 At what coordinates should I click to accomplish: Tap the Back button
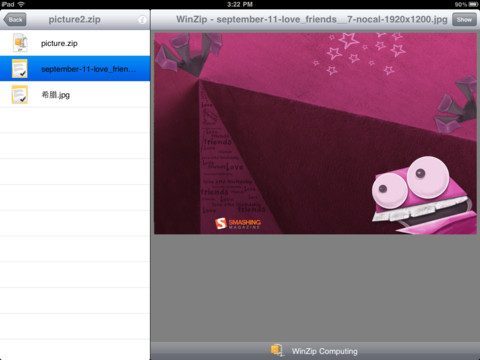(x=15, y=20)
